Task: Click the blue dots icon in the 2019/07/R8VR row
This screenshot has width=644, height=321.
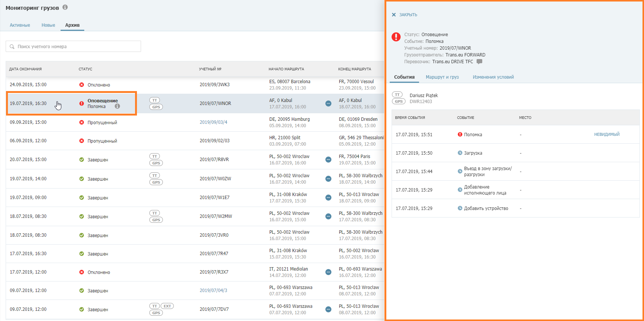Action: tap(328, 160)
